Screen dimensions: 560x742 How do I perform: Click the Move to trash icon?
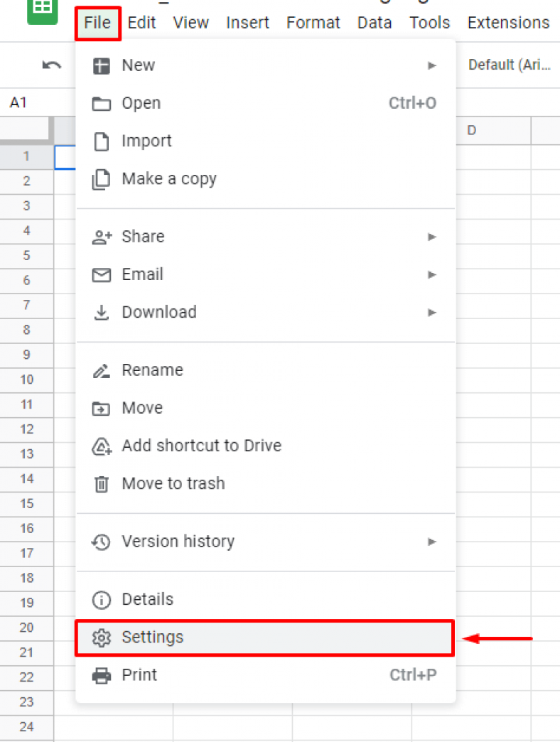[101, 483]
